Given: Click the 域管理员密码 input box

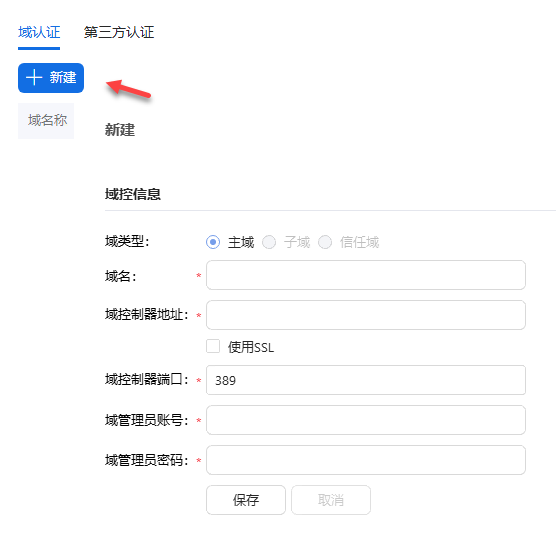Looking at the screenshot, I should [366, 460].
